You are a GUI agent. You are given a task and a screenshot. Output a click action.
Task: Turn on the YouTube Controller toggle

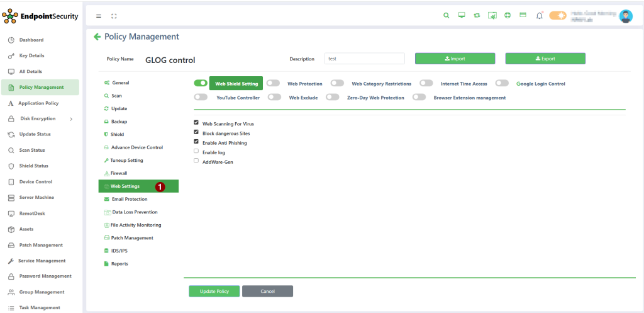(x=201, y=98)
